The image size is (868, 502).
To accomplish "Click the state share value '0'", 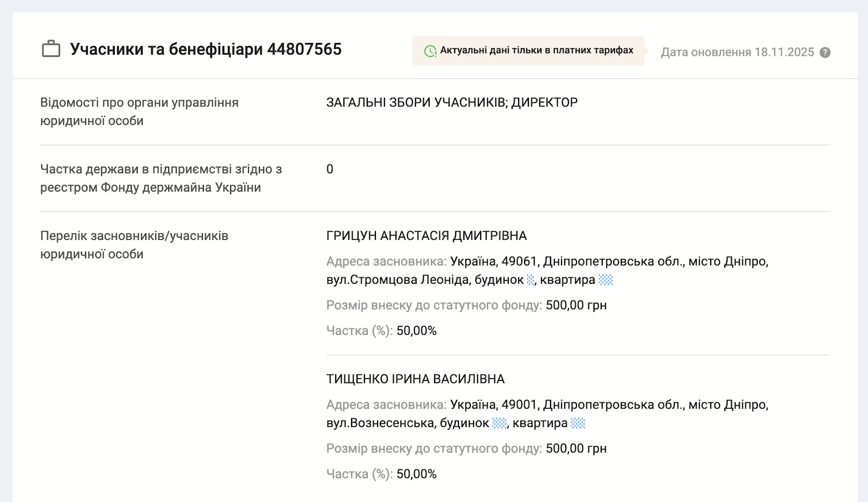I will click(x=330, y=169).
